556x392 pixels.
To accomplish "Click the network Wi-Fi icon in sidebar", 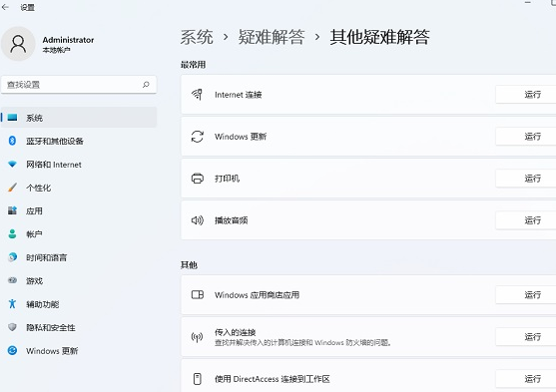I will click(x=12, y=165).
